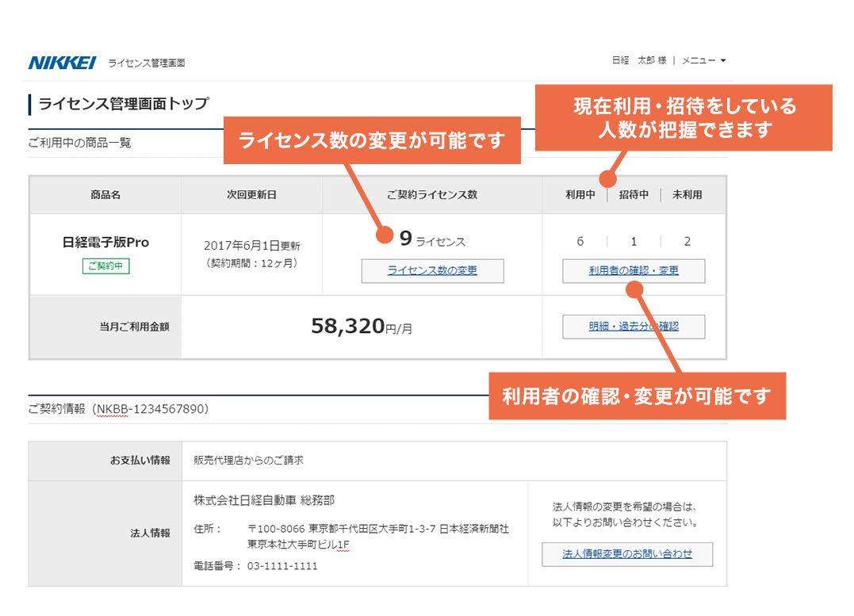Click the 招待中 column header
The width and height of the screenshot is (854, 616).
pyautogui.click(x=633, y=194)
